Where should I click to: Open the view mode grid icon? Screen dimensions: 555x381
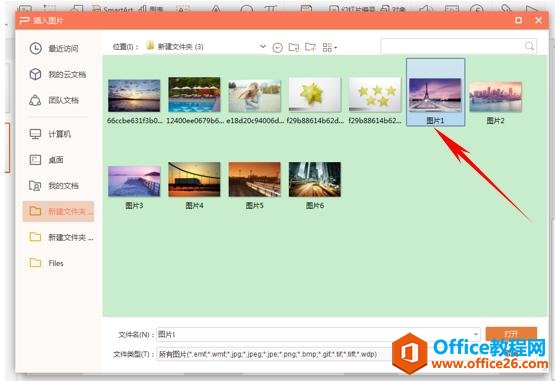pos(330,47)
